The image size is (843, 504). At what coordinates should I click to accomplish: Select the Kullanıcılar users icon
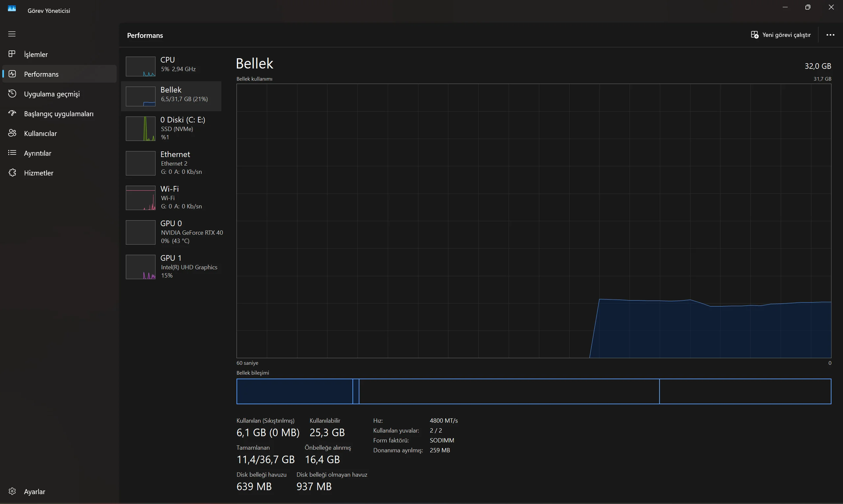[12, 133]
